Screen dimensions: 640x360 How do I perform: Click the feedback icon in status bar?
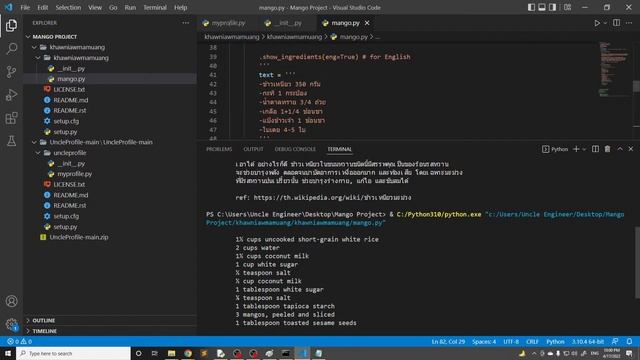615,341
